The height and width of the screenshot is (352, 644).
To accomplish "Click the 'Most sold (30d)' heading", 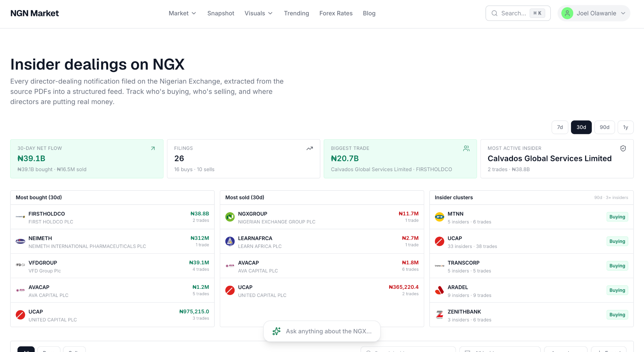I will [x=245, y=197].
